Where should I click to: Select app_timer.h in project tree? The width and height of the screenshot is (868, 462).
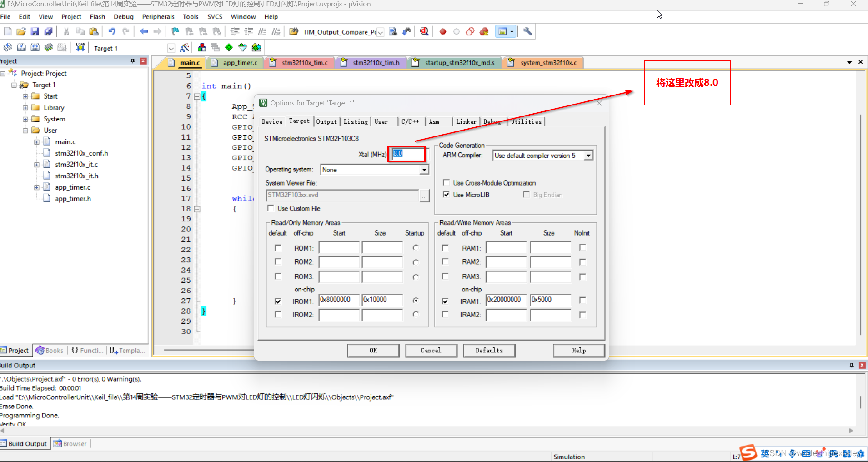click(x=73, y=199)
